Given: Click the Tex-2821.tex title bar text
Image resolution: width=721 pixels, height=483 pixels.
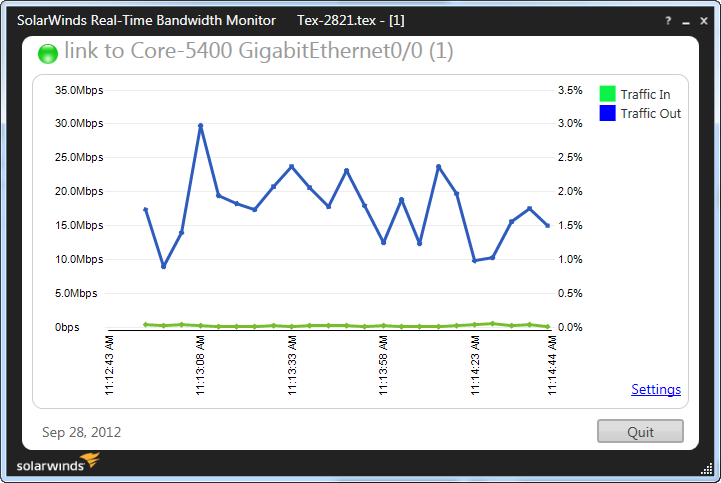Looking at the screenshot, I should click(350, 21).
